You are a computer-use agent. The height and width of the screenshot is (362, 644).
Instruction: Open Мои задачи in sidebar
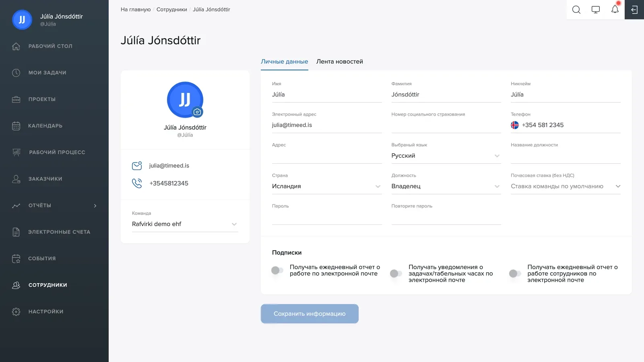tap(47, 73)
